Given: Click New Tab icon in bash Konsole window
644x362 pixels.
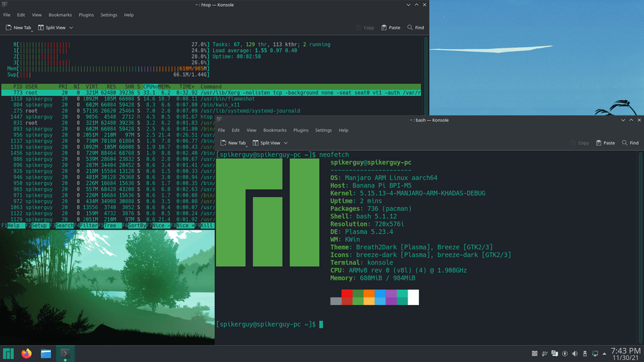Looking at the screenshot, I should [x=224, y=143].
